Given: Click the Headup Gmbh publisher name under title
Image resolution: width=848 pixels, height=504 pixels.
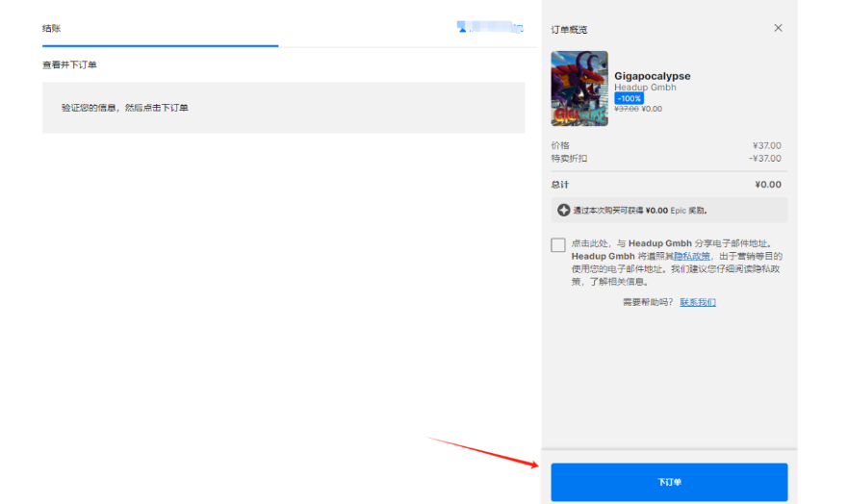Looking at the screenshot, I should click(645, 87).
